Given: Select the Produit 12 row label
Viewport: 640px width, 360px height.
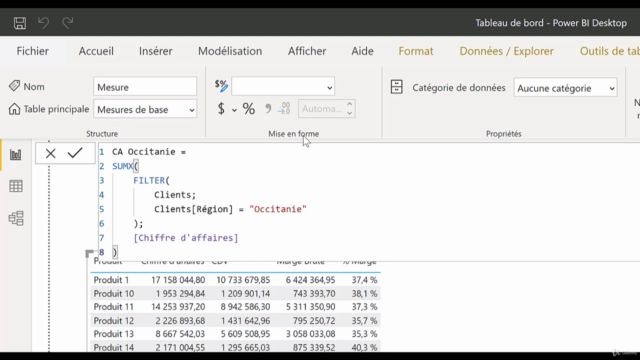Looking at the screenshot, I should [114, 321].
